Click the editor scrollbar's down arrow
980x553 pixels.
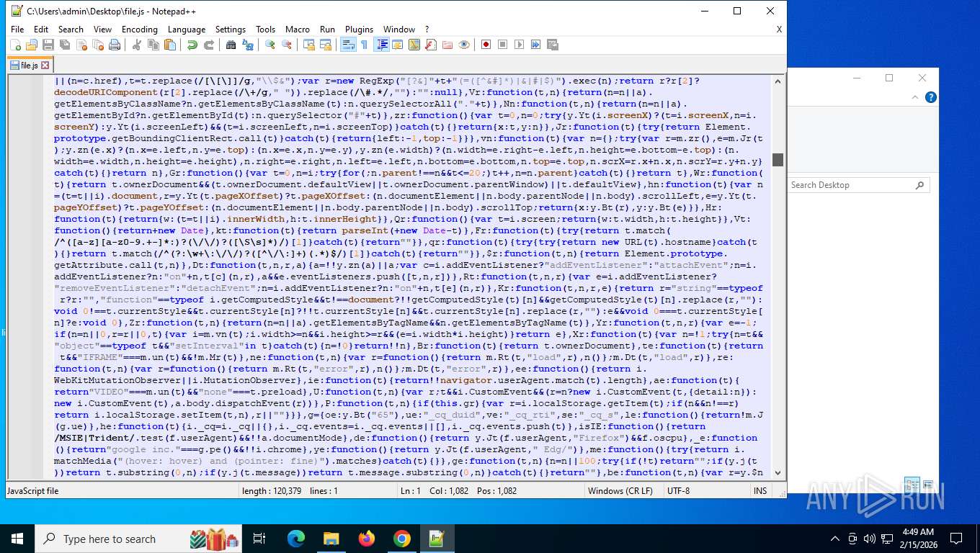778,473
